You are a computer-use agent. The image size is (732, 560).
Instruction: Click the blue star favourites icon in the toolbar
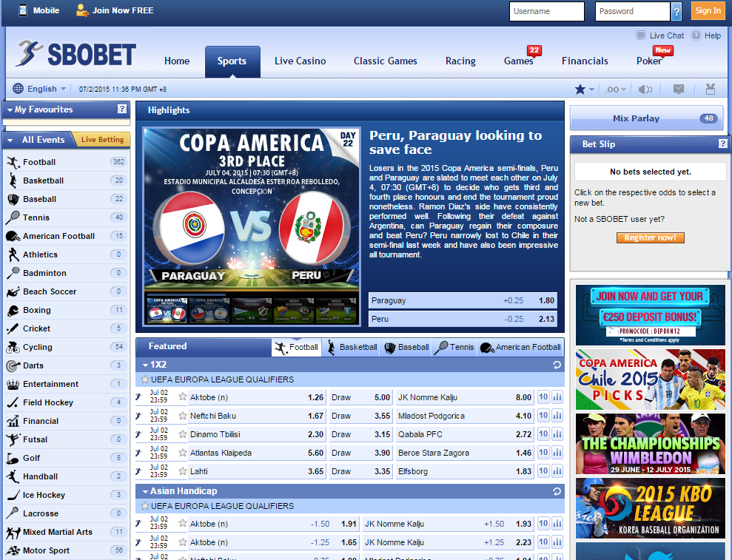580,89
